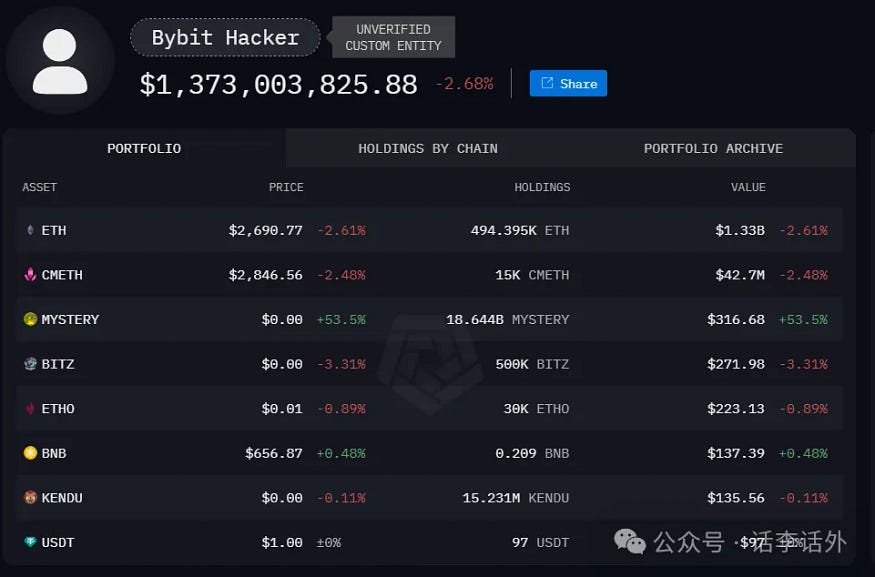
Task: Click the ETHO token icon
Action: (x=30, y=408)
